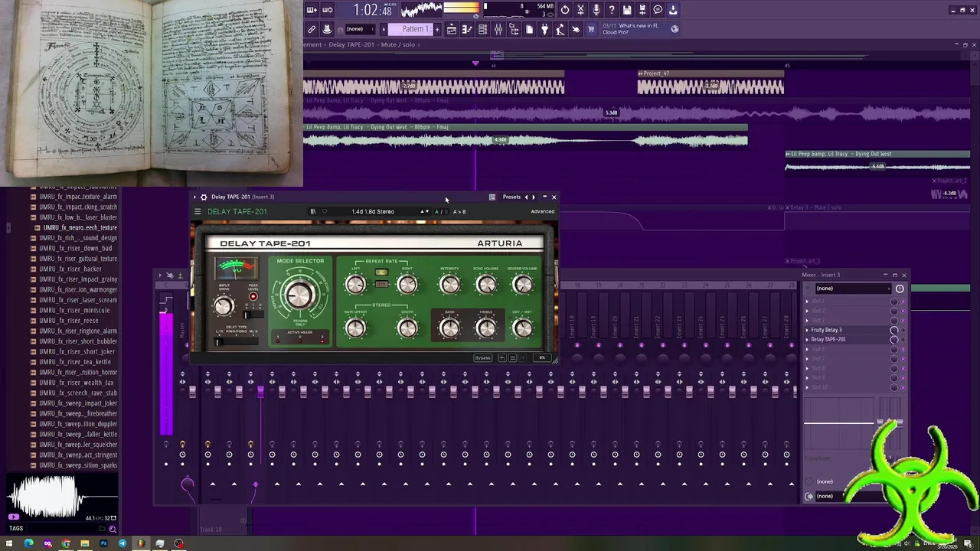Click the search magnifier icon below TAGS
The image size is (980, 551).
pyautogui.click(x=113, y=529)
